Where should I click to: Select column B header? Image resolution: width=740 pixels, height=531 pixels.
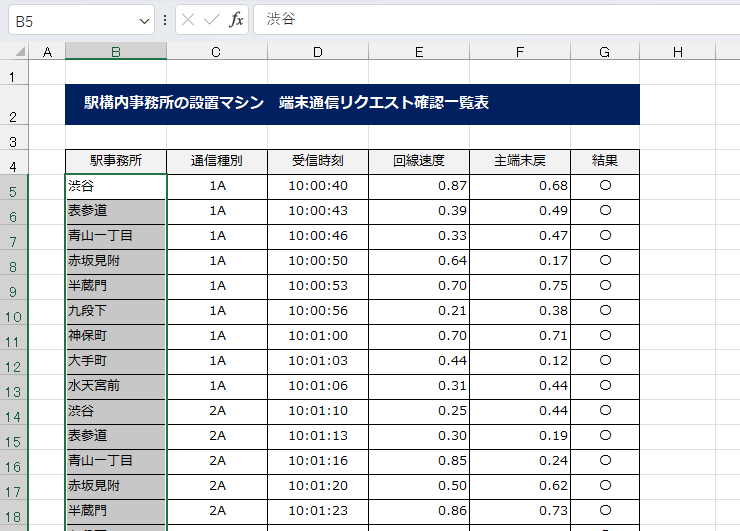click(x=116, y=52)
